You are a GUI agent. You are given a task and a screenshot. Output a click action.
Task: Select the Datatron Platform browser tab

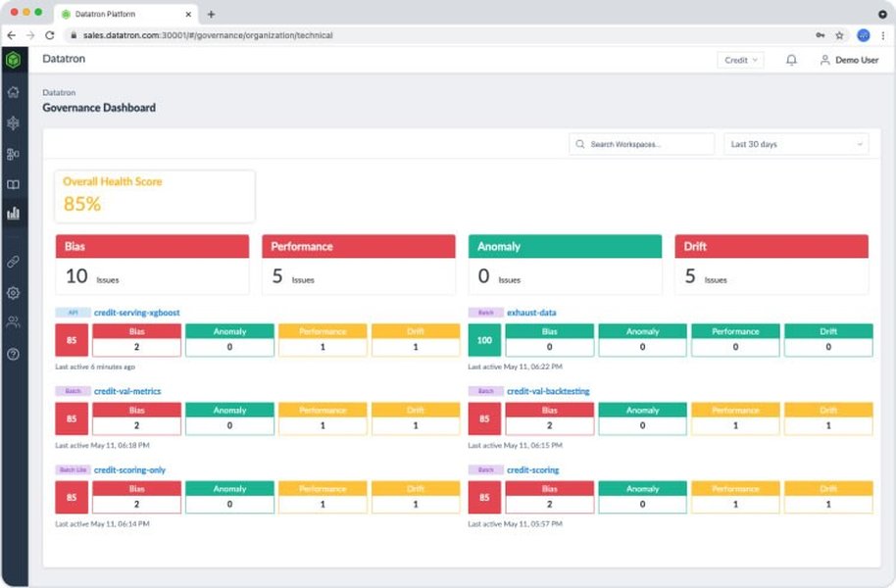coord(125,15)
